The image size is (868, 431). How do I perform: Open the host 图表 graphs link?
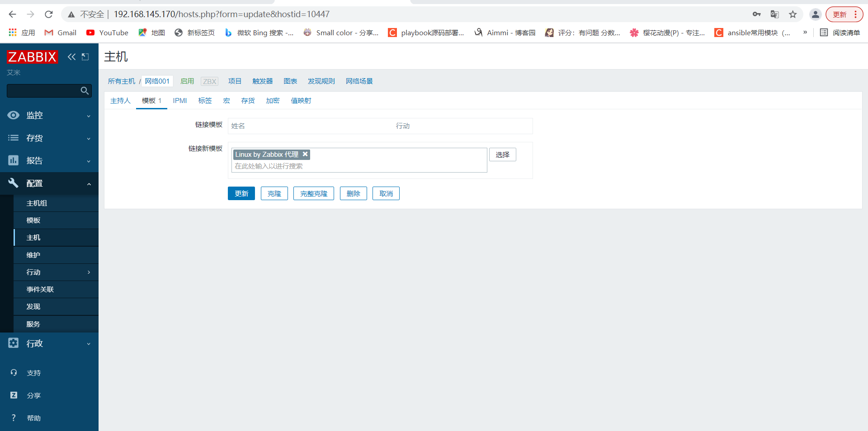point(290,81)
